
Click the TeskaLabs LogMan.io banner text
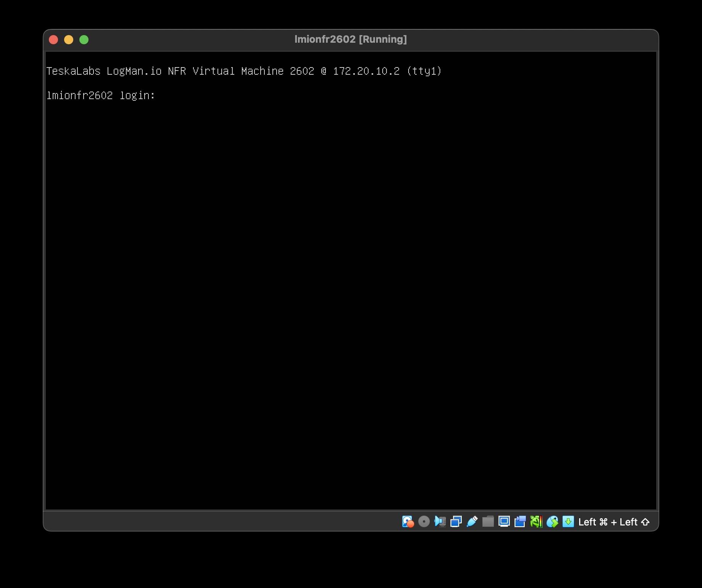coord(244,71)
